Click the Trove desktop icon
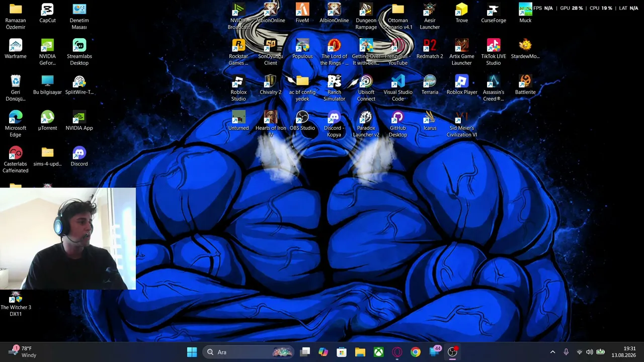The image size is (644, 362). coord(461,14)
